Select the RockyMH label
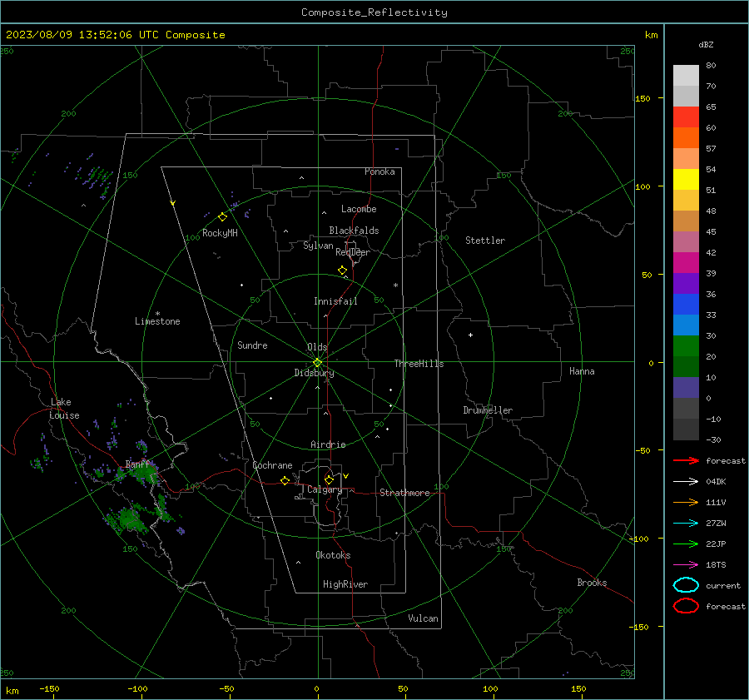Screen dimensions: 749x700 [x=220, y=233]
